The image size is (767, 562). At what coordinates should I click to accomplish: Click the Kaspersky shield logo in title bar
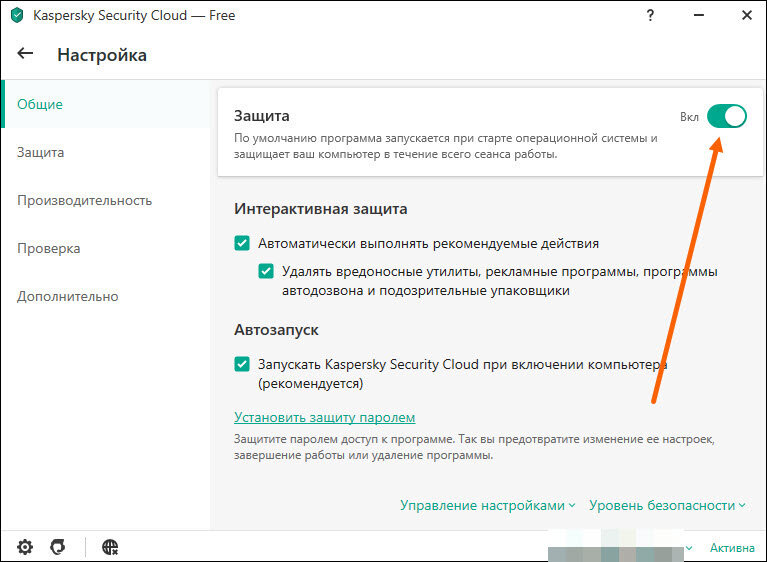[17, 15]
